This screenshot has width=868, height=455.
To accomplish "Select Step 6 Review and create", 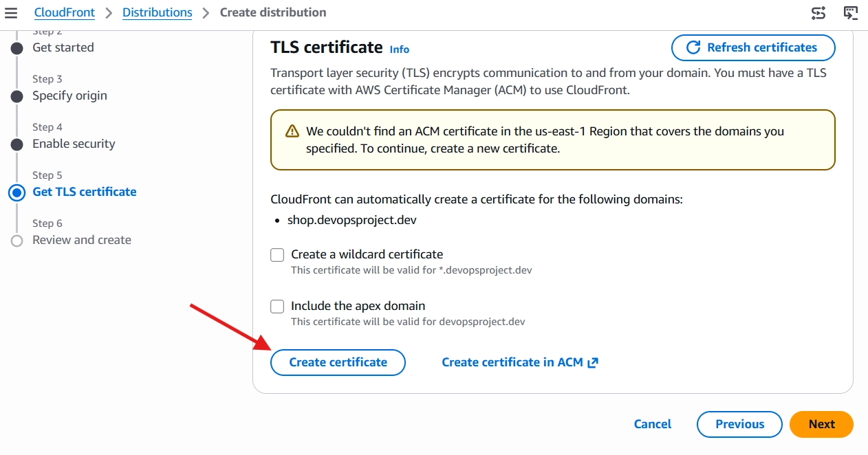I will pyautogui.click(x=82, y=240).
